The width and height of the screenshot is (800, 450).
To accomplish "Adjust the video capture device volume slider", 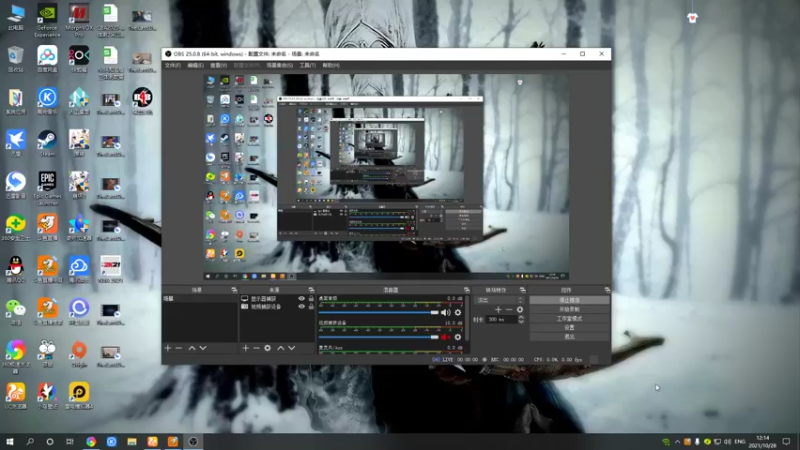I will (379, 337).
